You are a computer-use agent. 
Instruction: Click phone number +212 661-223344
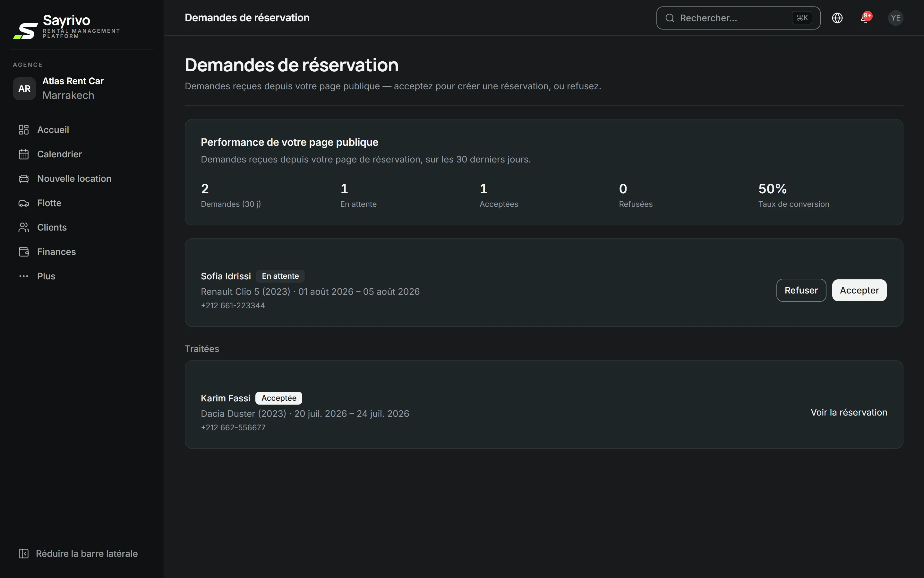tap(233, 305)
